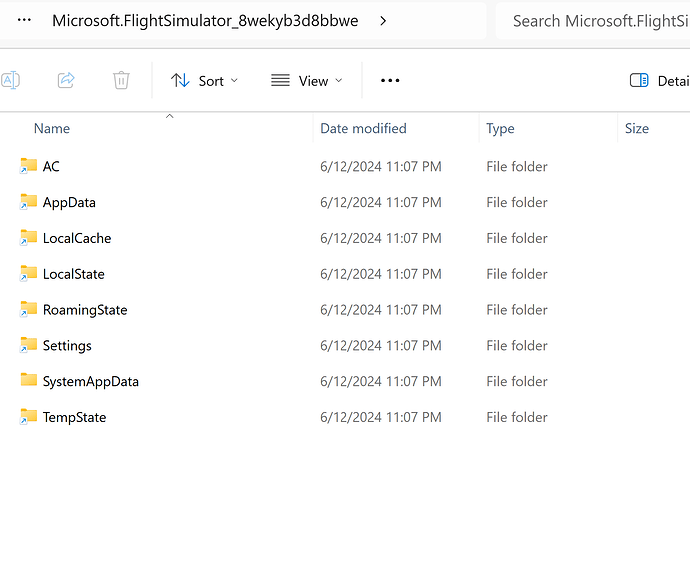Viewport: 690px width, 566px height.
Task: Select the SystemAppData folder icon
Action: pyautogui.click(x=29, y=380)
